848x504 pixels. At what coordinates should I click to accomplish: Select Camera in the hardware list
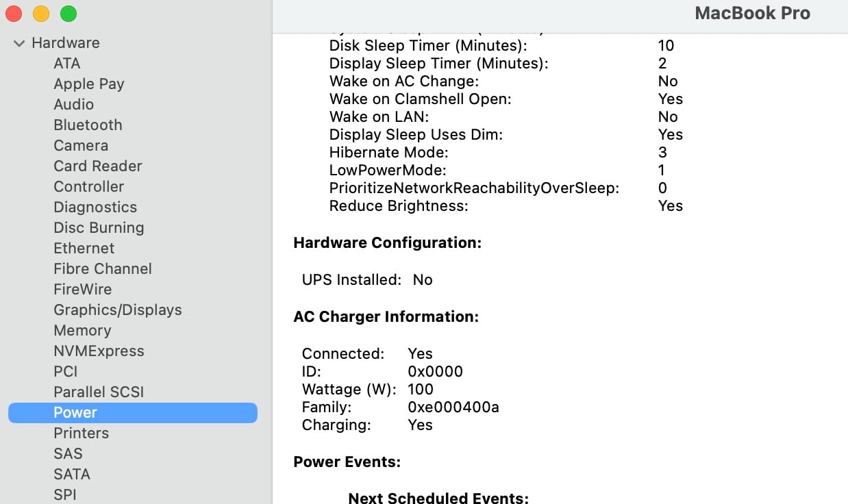pyautogui.click(x=81, y=145)
